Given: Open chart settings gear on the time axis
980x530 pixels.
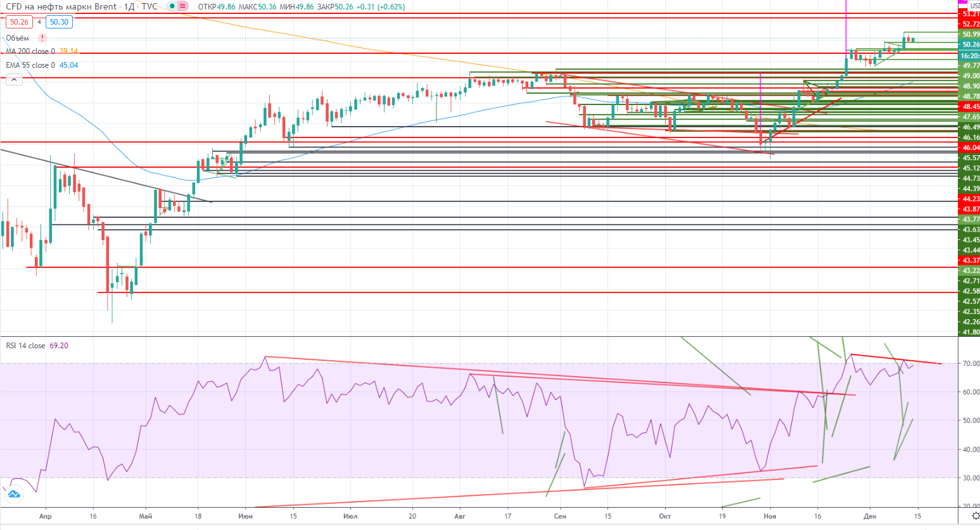Looking at the screenshot, I should (x=976, y=516).
